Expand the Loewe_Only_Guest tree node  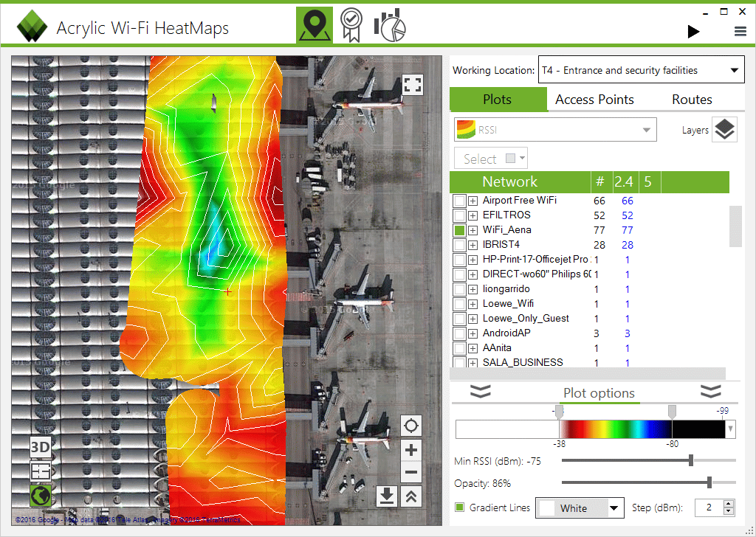pos(473,319)
